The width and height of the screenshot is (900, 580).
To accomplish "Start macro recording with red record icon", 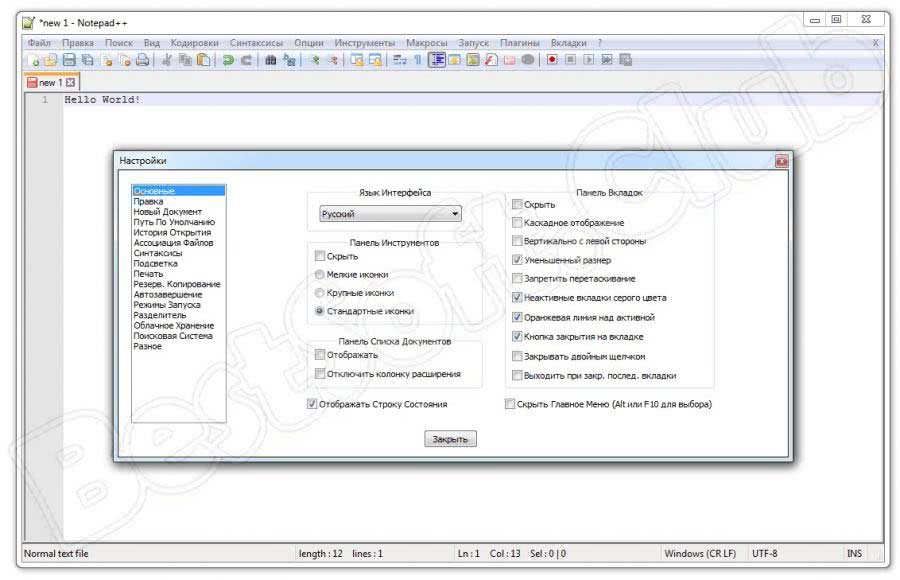I will click(551, 61).
